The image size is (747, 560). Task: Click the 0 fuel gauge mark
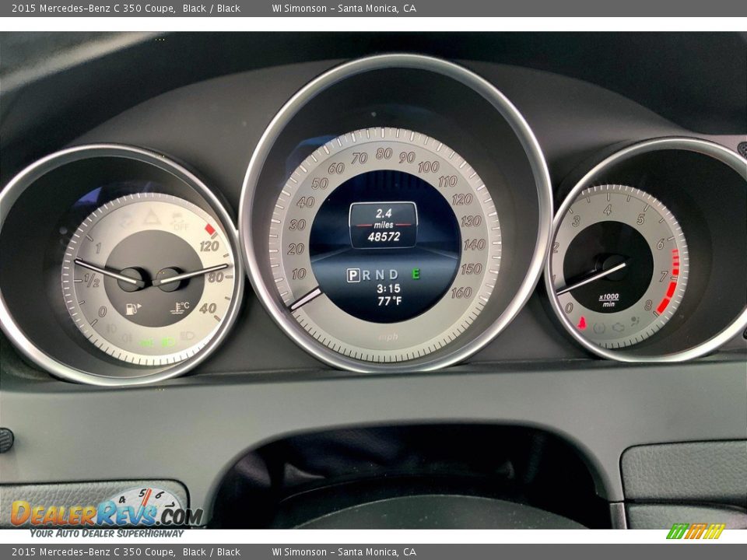point(103,313)
